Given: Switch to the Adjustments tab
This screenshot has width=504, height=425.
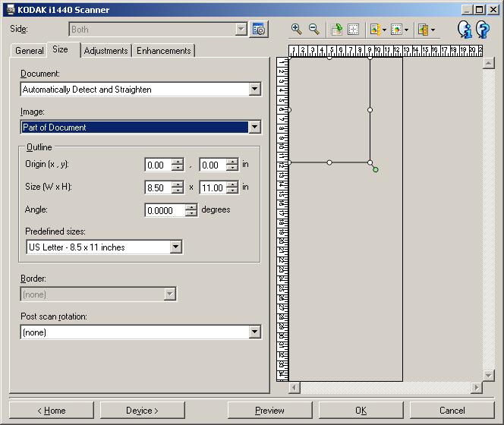Looking at the screenshot, I should (x=106, y=51).
